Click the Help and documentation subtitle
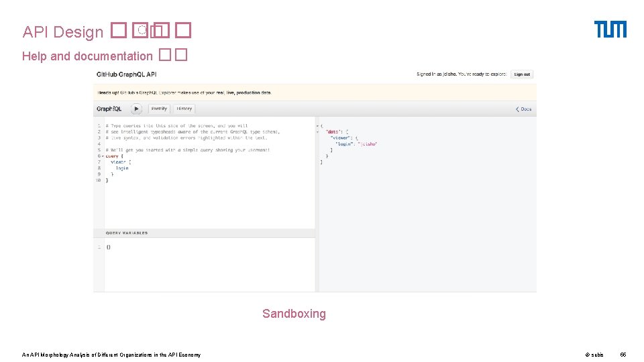644x362 pixels. (87, 56)
